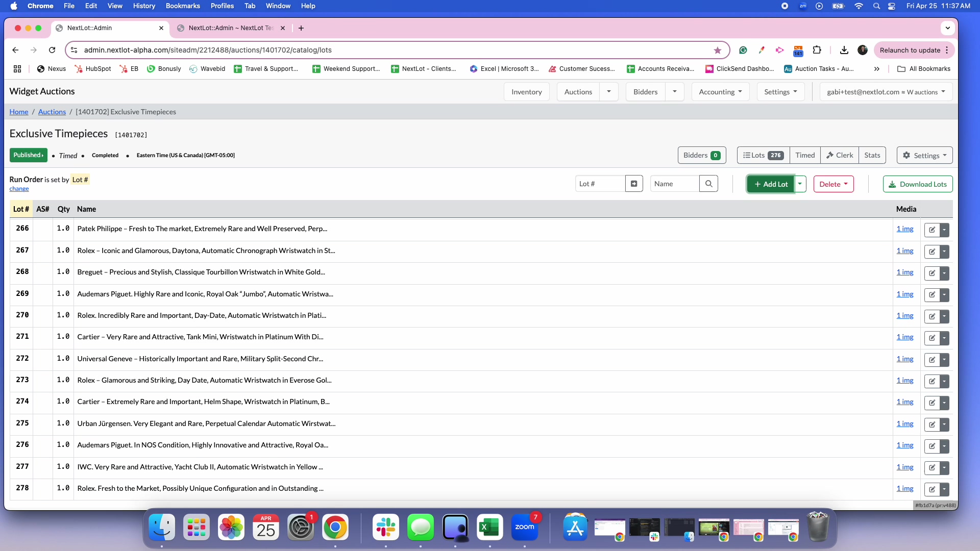Open the auction Settings dropdown
Image resolution: width=980 pixels, height=551 pixels.
coord(924,156)
